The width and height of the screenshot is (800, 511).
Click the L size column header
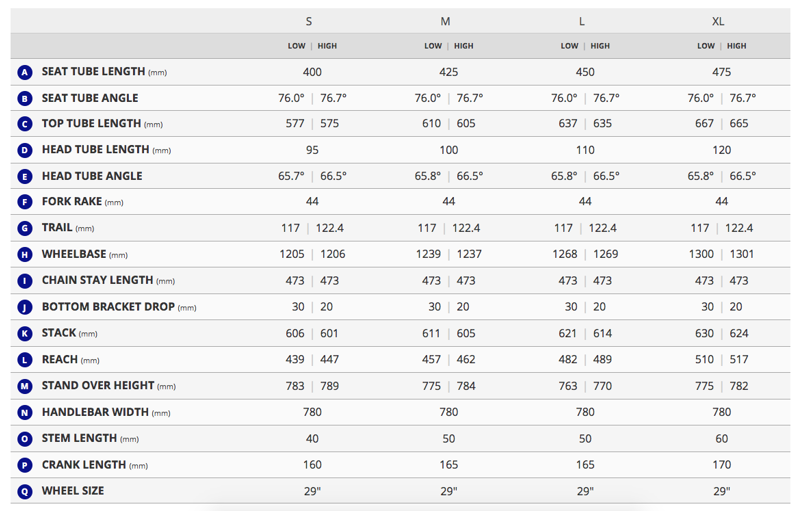point(582,21)
